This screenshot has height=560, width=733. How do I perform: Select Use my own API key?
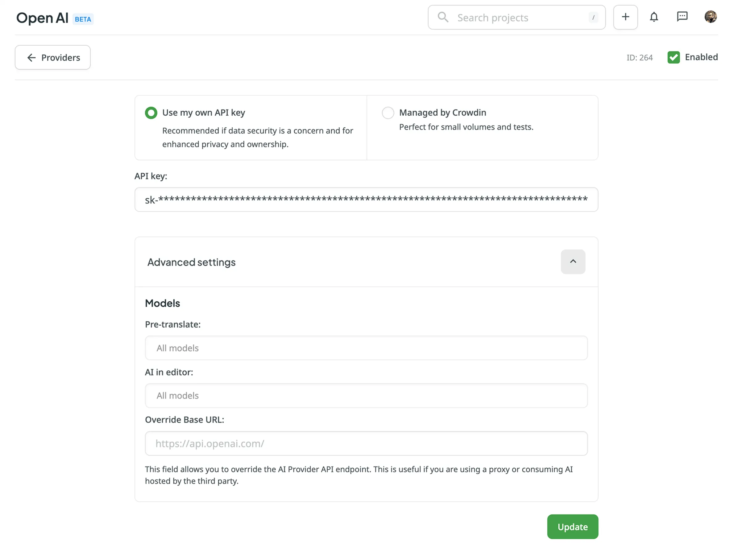click(x=151, y=113)
